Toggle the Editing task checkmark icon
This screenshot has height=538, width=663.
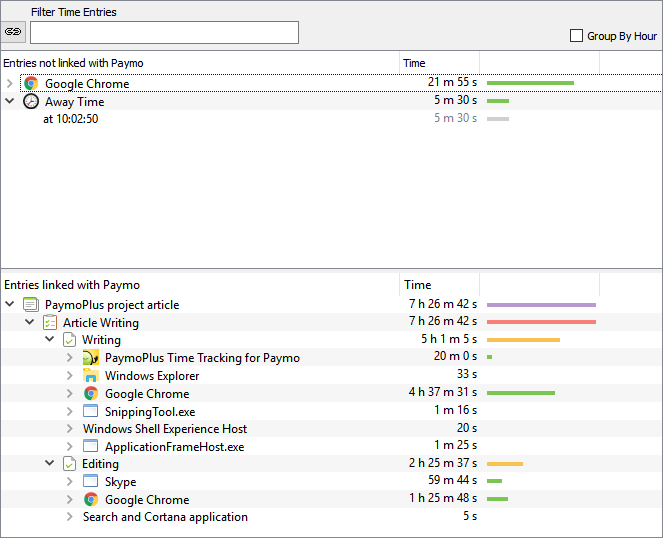pyautogui.click(x=69, y=464)
